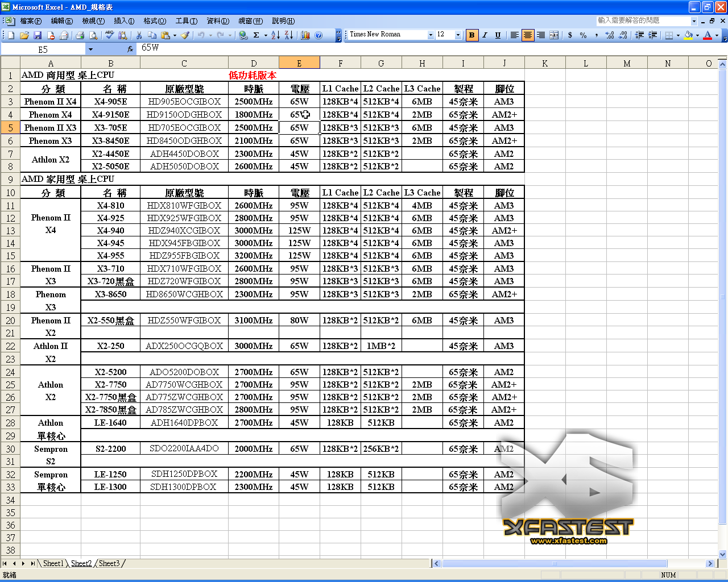Screen dimensions: 728x582
Task: Click the Percent style icon
Action: click(583, 35)
